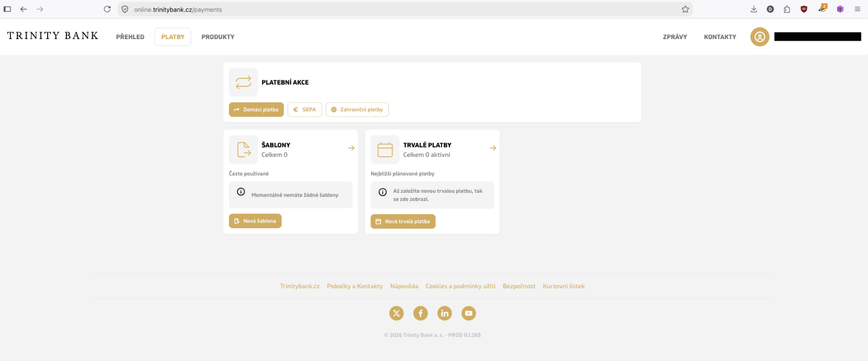Viewport: 868px width, 361px height.
Task: Open the browser hamburger application menu
Action: [x=857, y=9]
